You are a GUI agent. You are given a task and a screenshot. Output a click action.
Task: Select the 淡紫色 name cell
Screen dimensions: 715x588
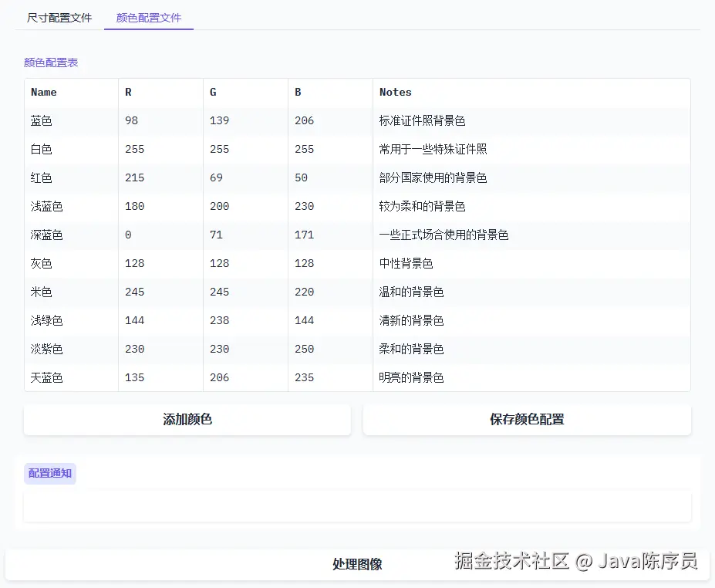click(71, 349)
